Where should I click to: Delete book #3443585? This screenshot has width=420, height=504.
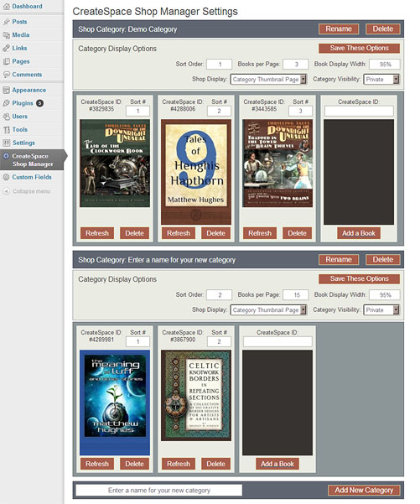tap(297, 233)
